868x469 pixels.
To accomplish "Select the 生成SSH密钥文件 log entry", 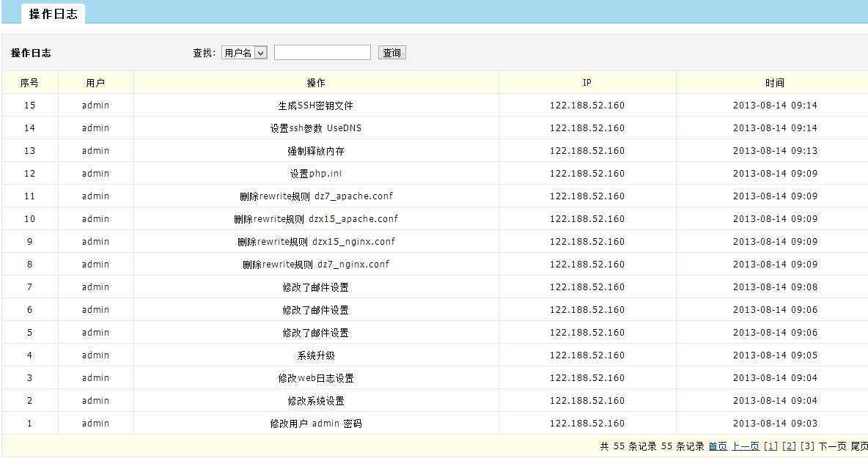I will (x=316, y=106).
